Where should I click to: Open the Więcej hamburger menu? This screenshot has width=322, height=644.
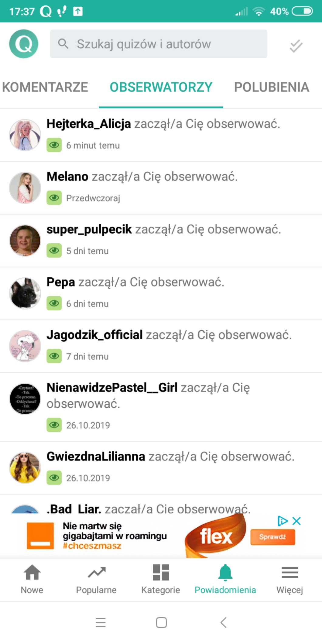(290, 573)
